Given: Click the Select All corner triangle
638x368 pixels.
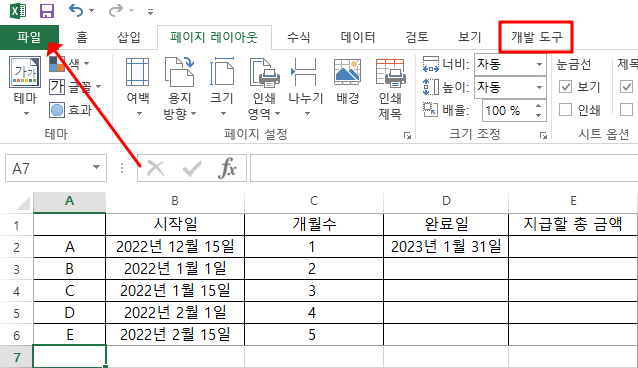Looking at the screenshot, I should pos(22,202).
